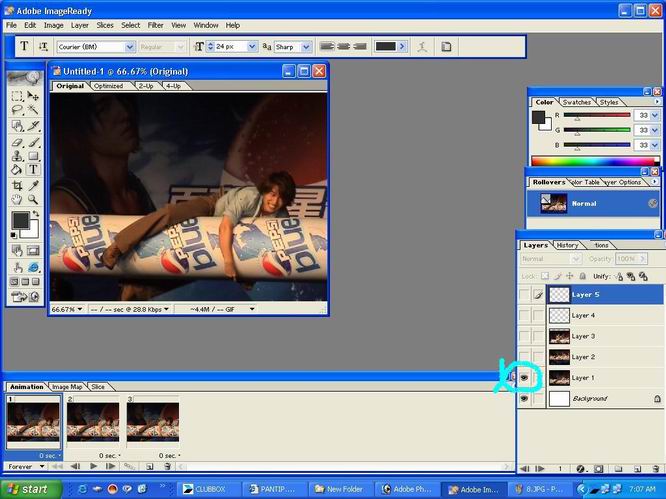Show Layer 4 via its visibility box
Screen dimensions: 666x499
(525, 315)
